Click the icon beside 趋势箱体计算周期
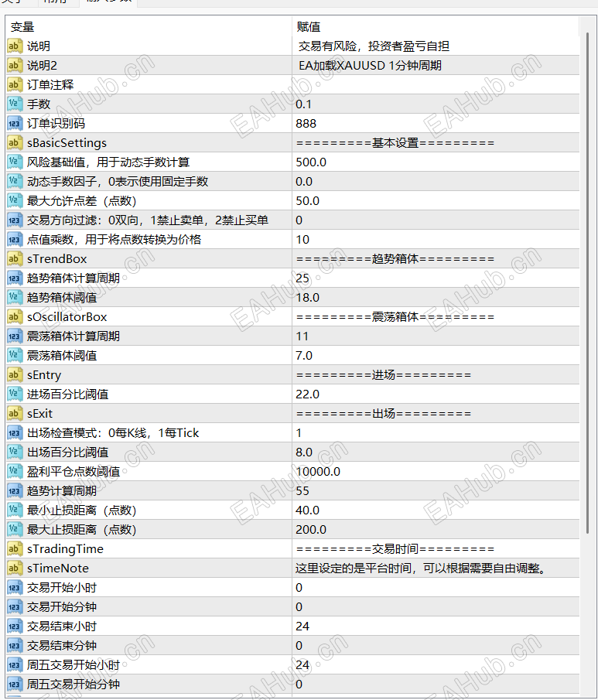 [x=14, y=278]
